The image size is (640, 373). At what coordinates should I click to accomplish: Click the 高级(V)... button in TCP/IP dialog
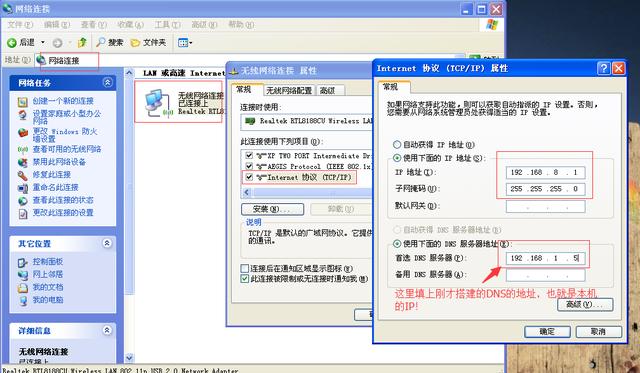click(x=585, y=304)
